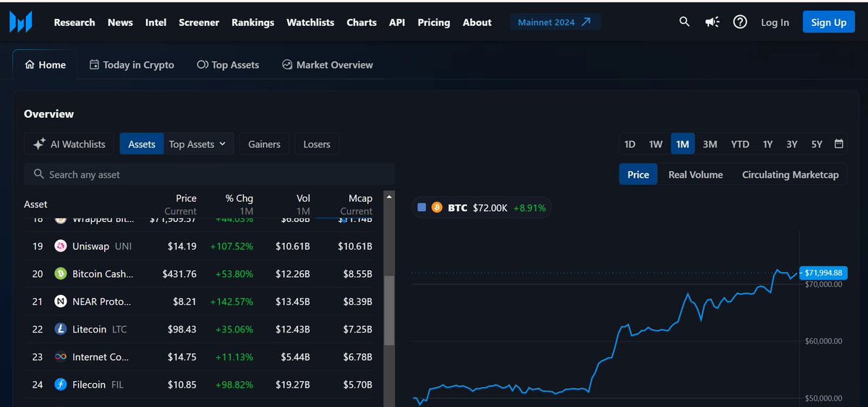The image size is (868, 407).
Task: Open the Rankings menu
Action: pyautogui.click(x=252, y=22)
